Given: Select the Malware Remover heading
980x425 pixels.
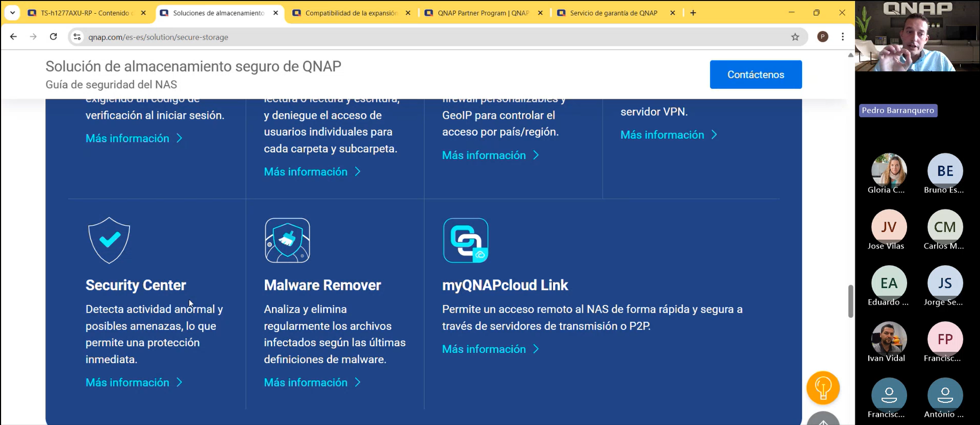Looking at the screenshot, I should 322,285.
